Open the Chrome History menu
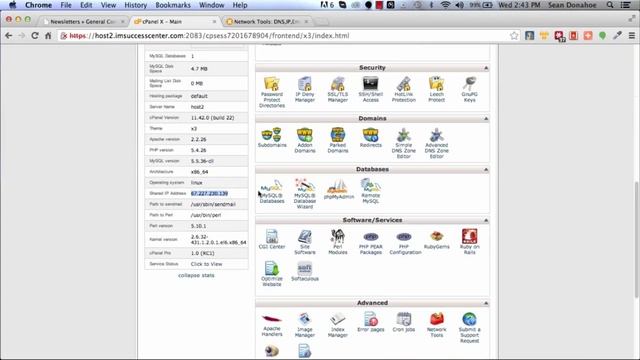The width and height of the screenshot is (640, 360). tap(136, 5)
